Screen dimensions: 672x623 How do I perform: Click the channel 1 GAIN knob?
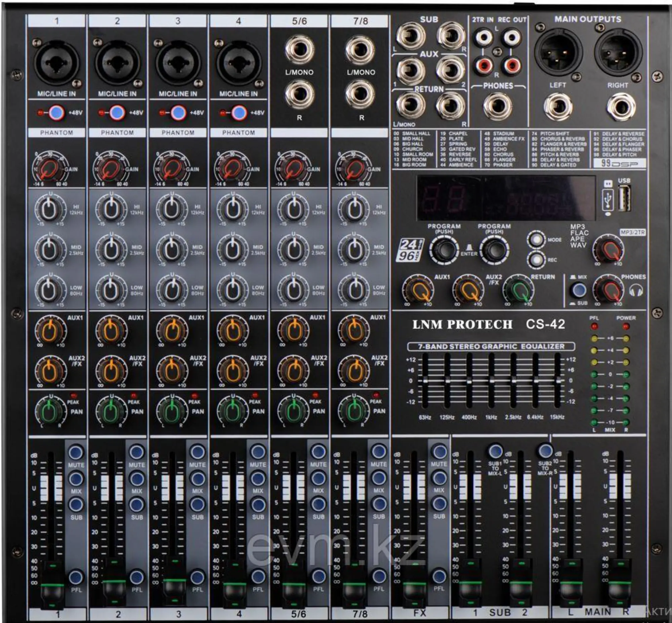49,169
